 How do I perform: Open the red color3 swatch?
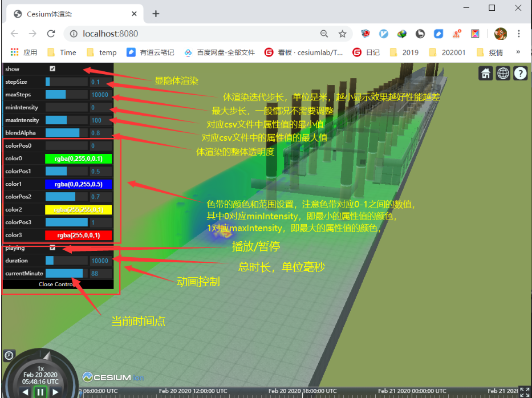click(x=78, y=235)
